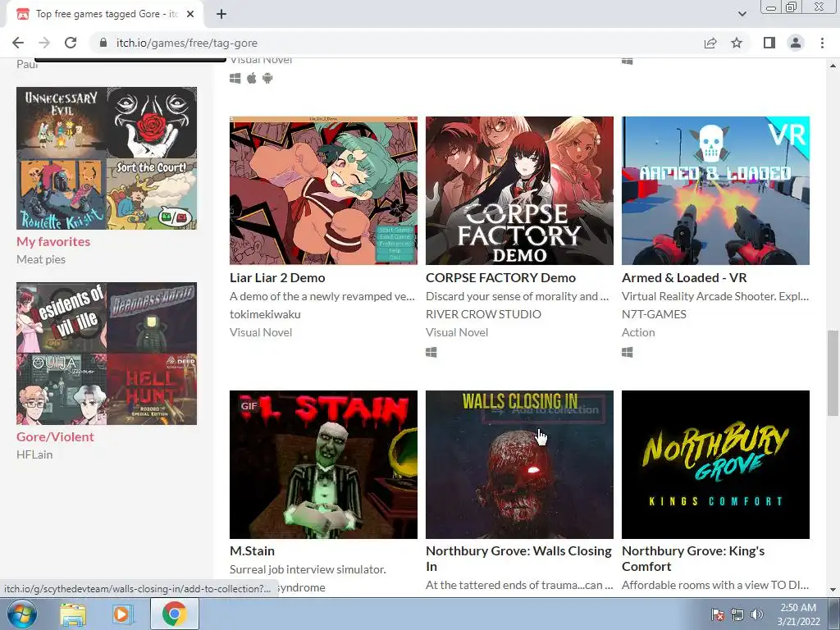Open Liar Liar 2 Demo thumbnail
The width and height of the screenshot is (840, 630).
click(x=323, y=190)
